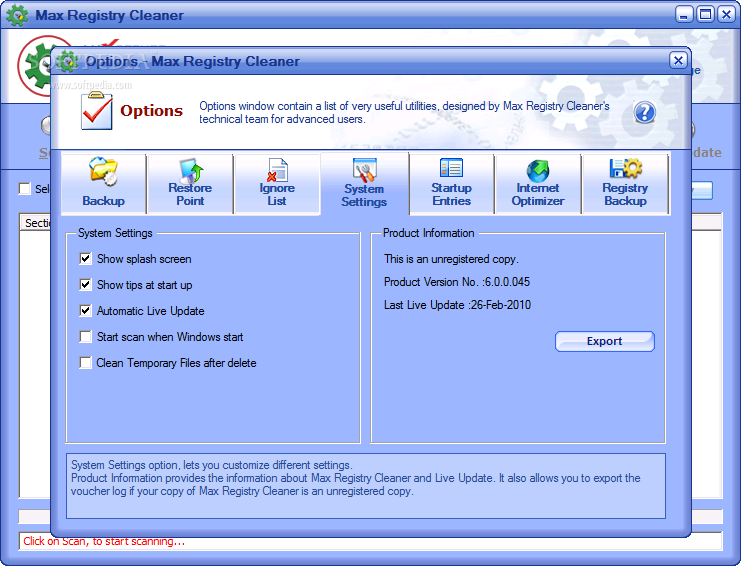
Task: Maximize the Max Registry Cleaner main window
Action: coord(706,15)
